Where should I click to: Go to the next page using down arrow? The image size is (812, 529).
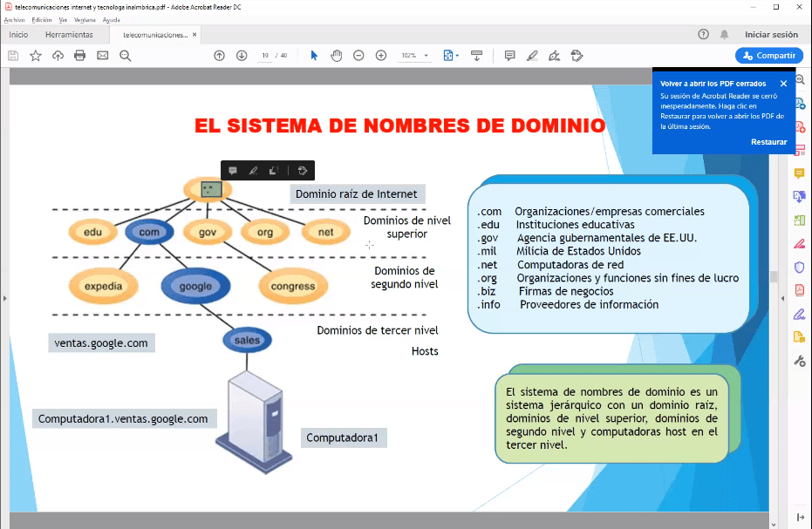click(242, 56)
